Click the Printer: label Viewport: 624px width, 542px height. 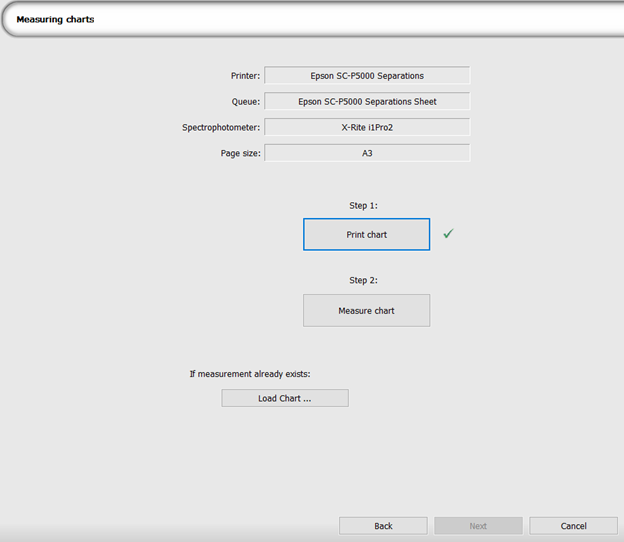point(246,75)
